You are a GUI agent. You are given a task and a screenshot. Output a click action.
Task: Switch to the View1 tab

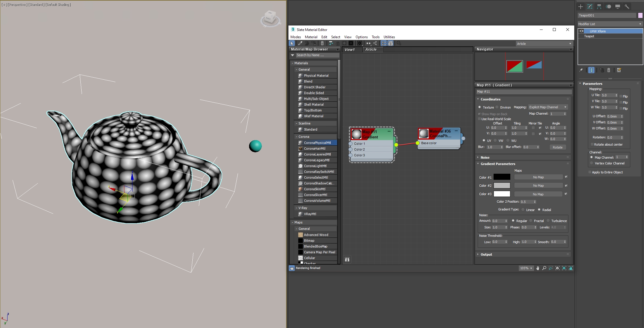pos(349,50)
